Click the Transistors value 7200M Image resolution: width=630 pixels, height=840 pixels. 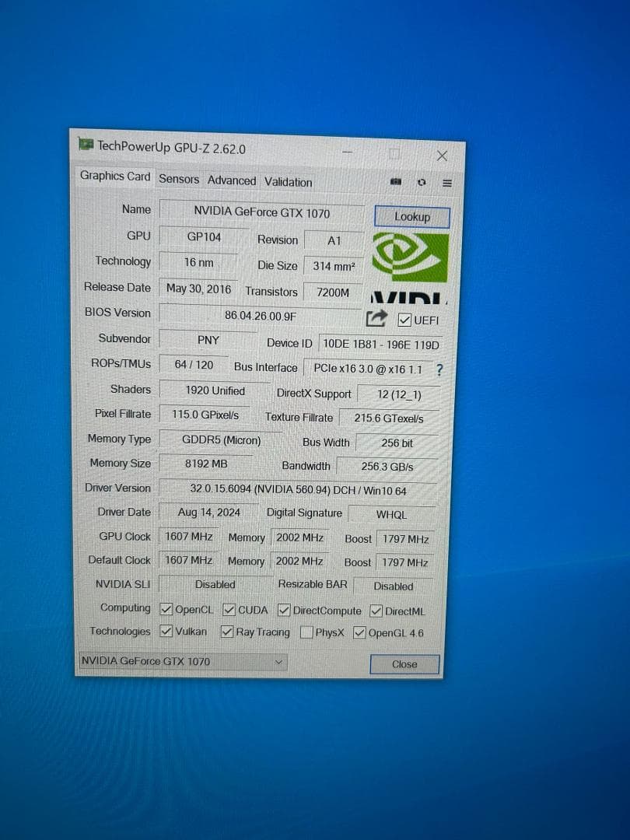tap(333, 292)
